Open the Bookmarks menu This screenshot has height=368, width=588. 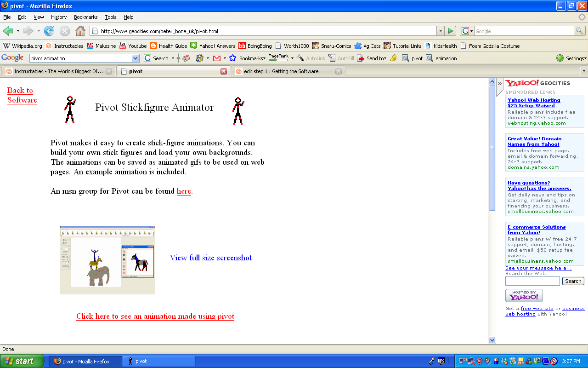85,17
